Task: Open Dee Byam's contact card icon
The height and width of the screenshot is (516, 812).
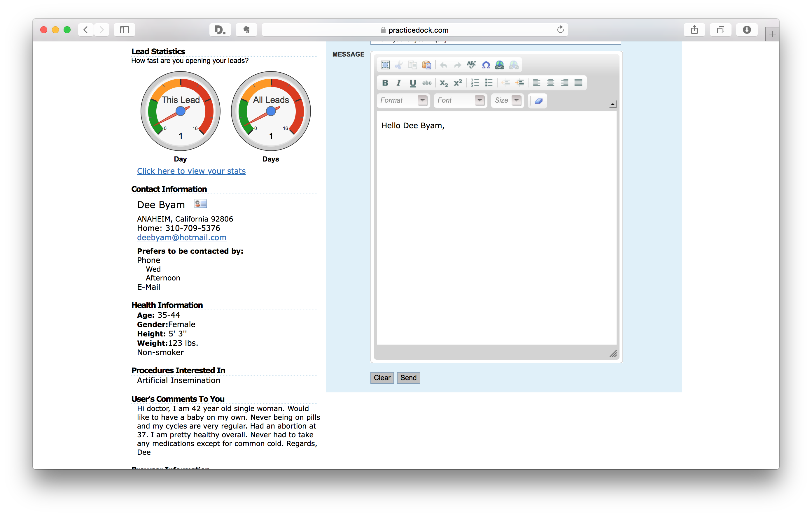Action: pyautogui.click(x=201, y=204)
